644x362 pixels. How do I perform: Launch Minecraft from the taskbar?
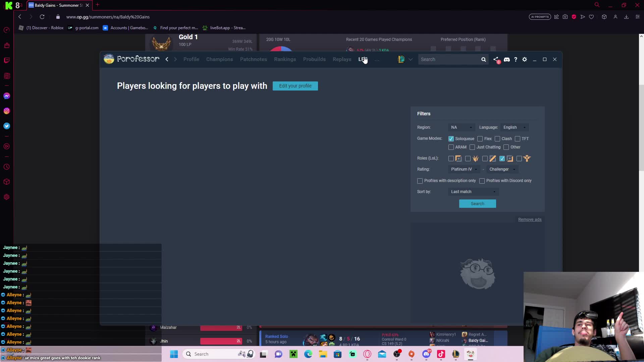pos(293,354)
